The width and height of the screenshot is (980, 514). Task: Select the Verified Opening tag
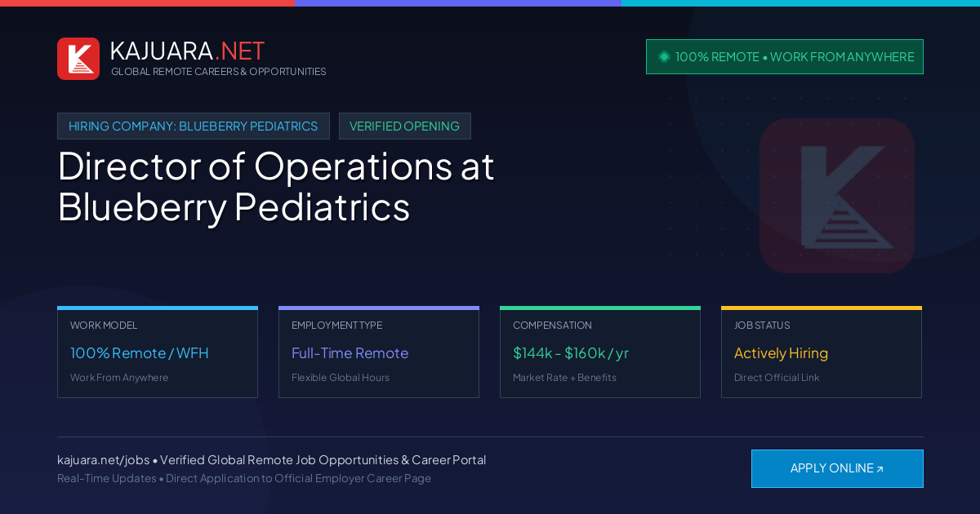405,126
